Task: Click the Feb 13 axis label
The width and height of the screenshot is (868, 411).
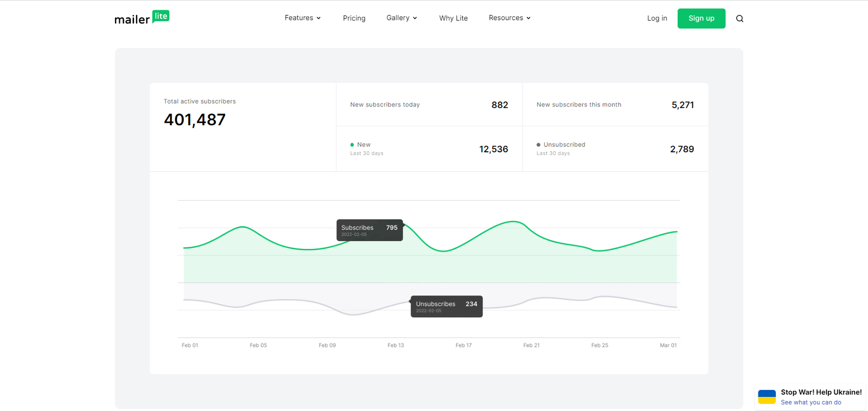Action: (x=395, y=345)
